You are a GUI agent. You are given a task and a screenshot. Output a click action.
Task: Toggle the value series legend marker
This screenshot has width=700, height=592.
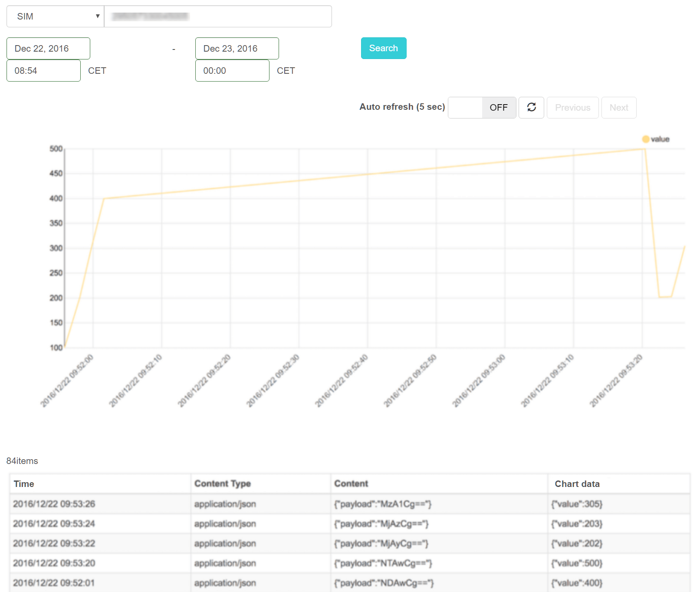point(646,139)
